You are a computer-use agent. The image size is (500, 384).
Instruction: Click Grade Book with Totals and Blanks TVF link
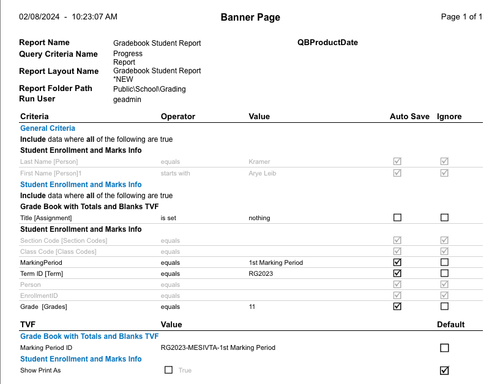89,336
